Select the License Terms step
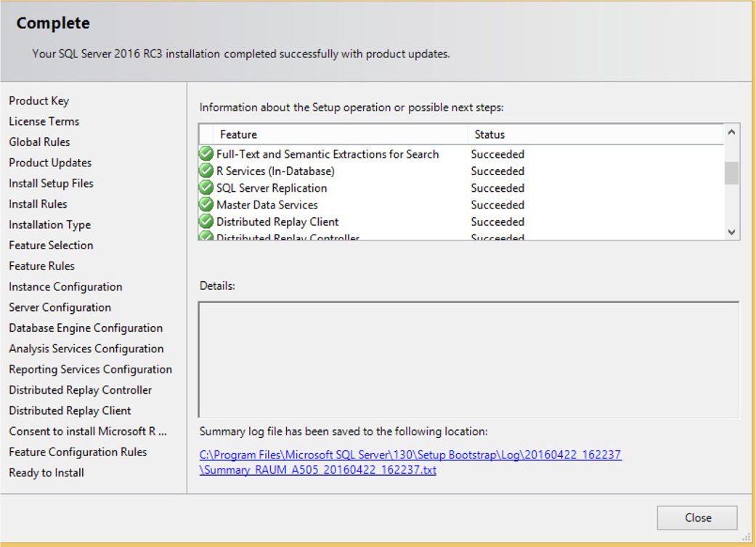 tap(44, 121)
